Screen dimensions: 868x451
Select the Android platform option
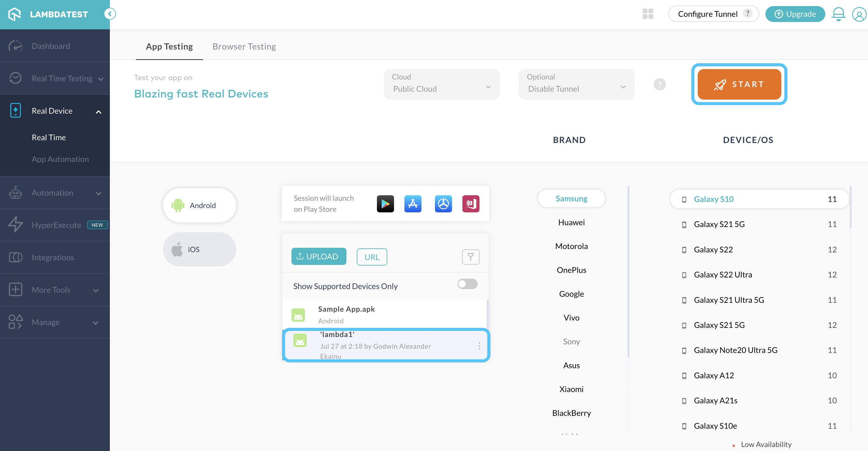(200, 205)
